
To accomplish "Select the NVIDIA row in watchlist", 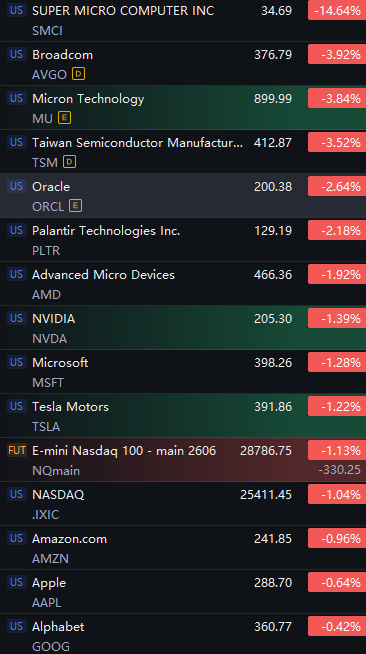I will click(183, 328).
